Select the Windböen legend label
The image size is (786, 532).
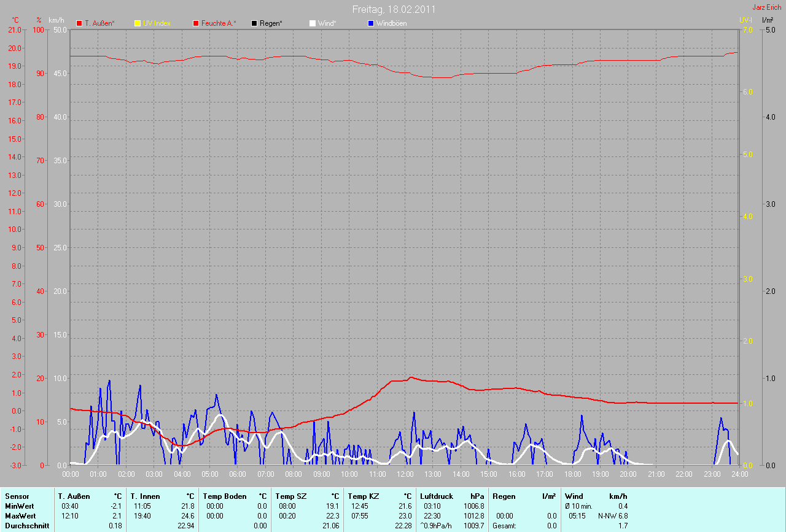click(x=392, y=23)
